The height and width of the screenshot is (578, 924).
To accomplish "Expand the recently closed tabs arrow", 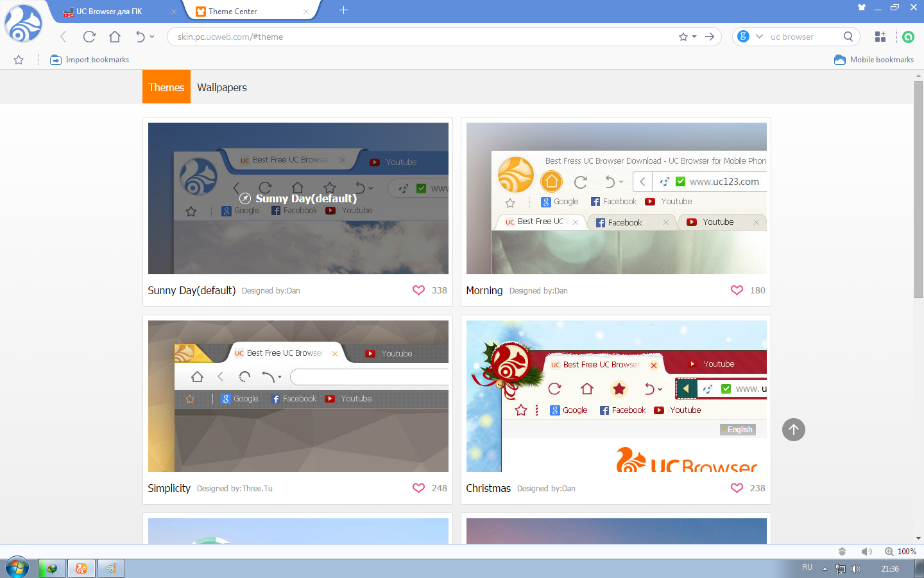I will pyautogui.click(x=152, y=37).
